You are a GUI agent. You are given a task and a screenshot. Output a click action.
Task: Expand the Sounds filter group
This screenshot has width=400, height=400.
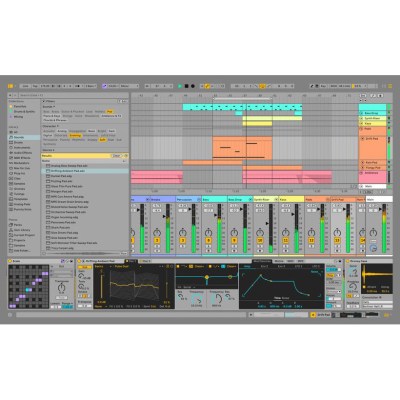pyautogui.click(x=49, y=107)
